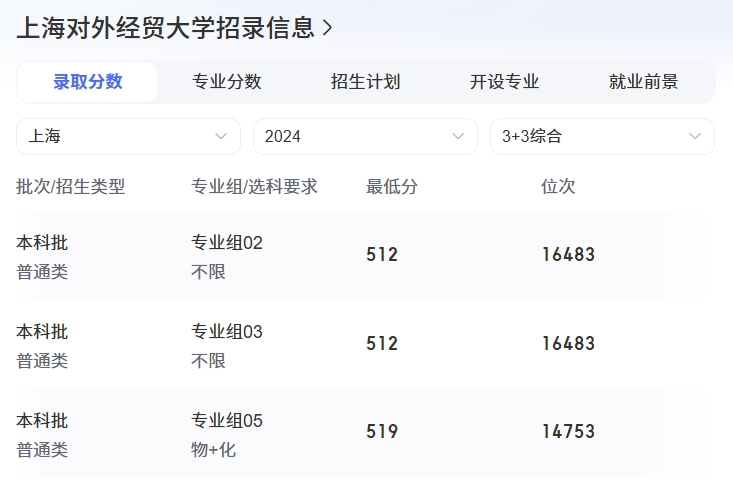733x494 pixels.
Task: Open the 招生计划 tab
Action: click(366, 82)
